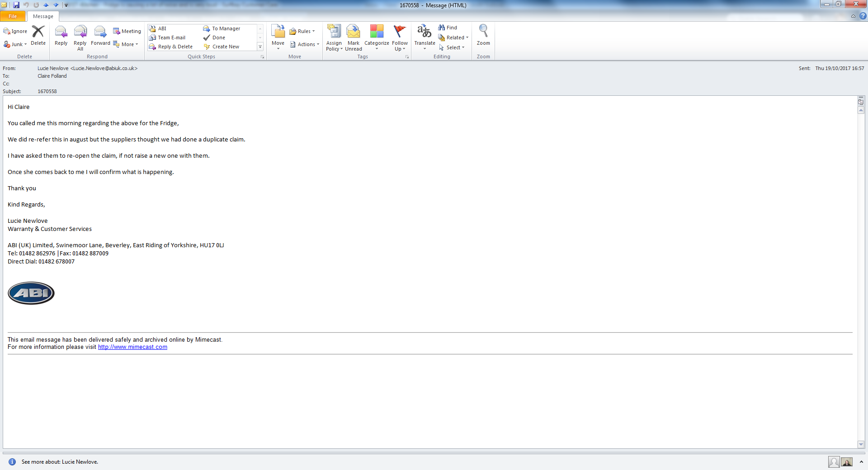868x470 pixels.
Task: Click the blank contact silhouette in the People Pane
Action: point(834,462)
